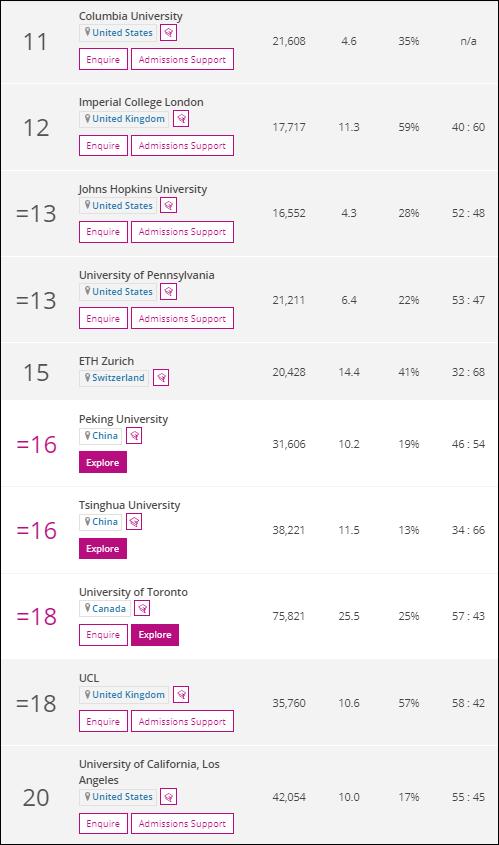Open the Tsinghua University name link
This screenshot has width=499, height=845.
(129, 505)
